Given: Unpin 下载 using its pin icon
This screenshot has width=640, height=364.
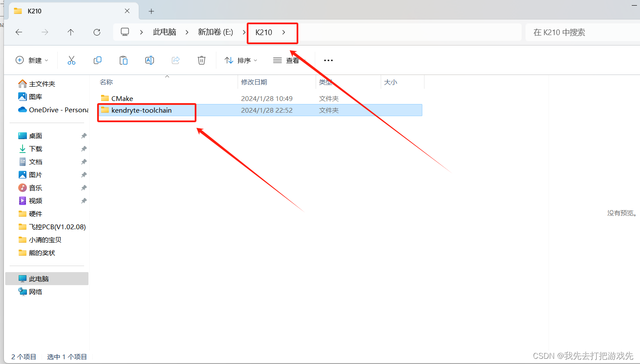Looking at the screenshot, I should 84,149.
